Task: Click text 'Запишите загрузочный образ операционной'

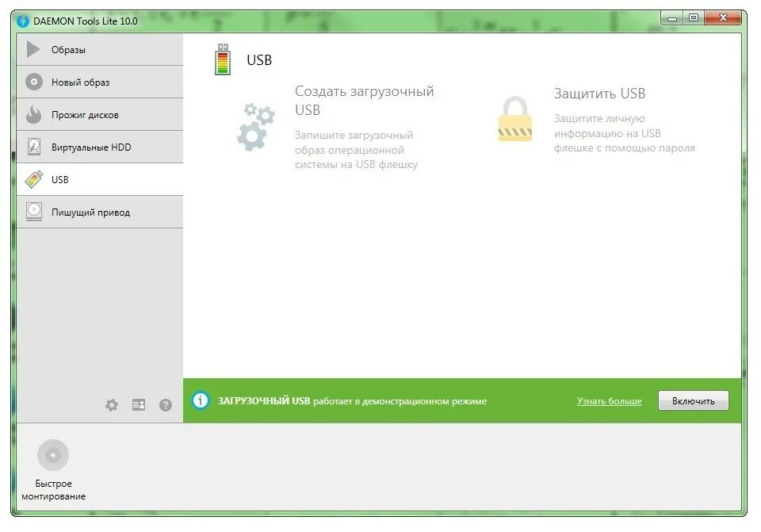Action: 354,143
